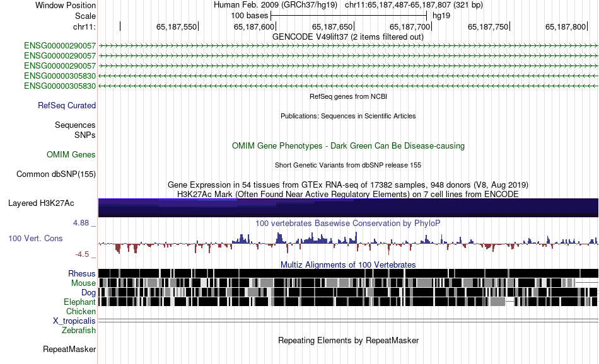The width and height of the screenshot is (599, 364).
Task: Open the Sequences track label
Action: [75, 125]
